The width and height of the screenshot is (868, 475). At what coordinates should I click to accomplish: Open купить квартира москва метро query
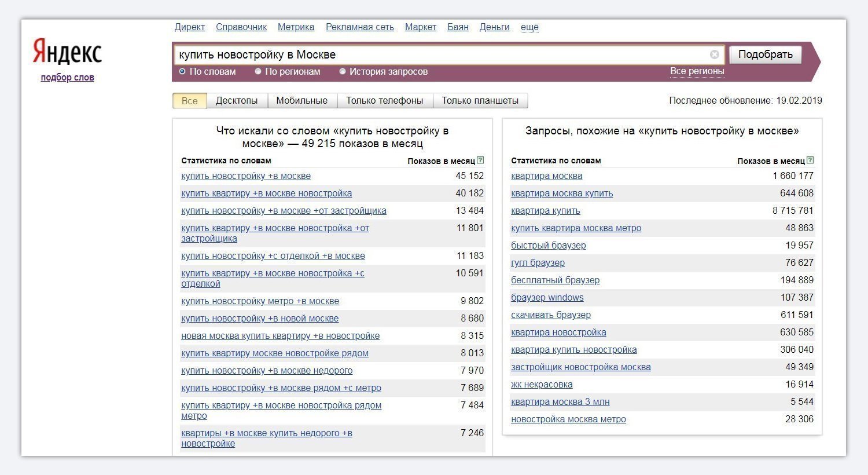point(576,228)
